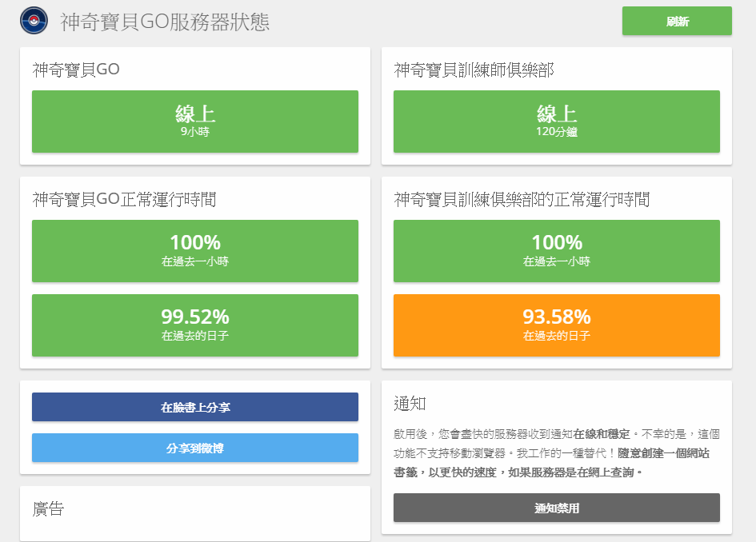Click the bold 隨意創建一個網站書籤 bookmark text

[663, 453]
